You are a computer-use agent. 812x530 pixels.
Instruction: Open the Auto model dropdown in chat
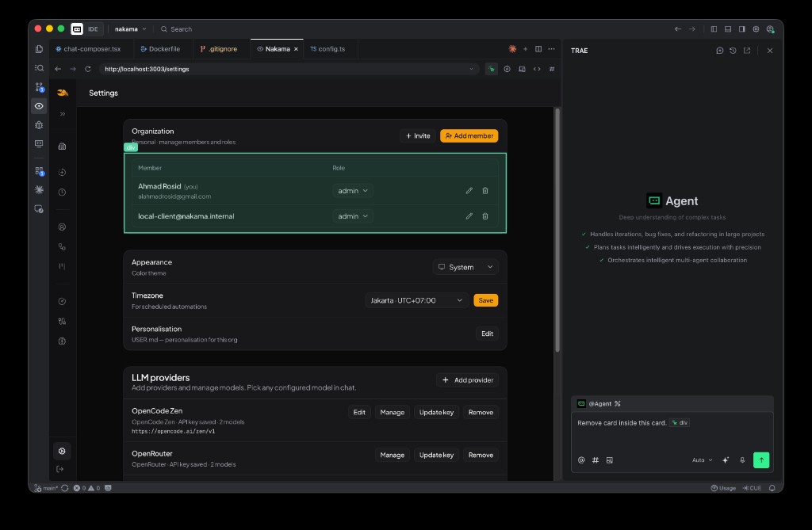pyautogui.click(x=703, y=459)
